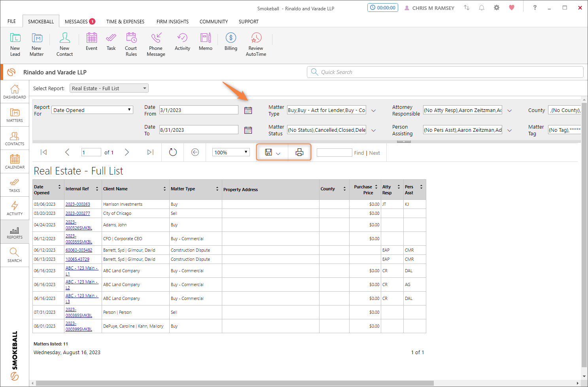The image size is (588, 387).
Task: Open the Date To calendar picker
Action: coord(248,130)
